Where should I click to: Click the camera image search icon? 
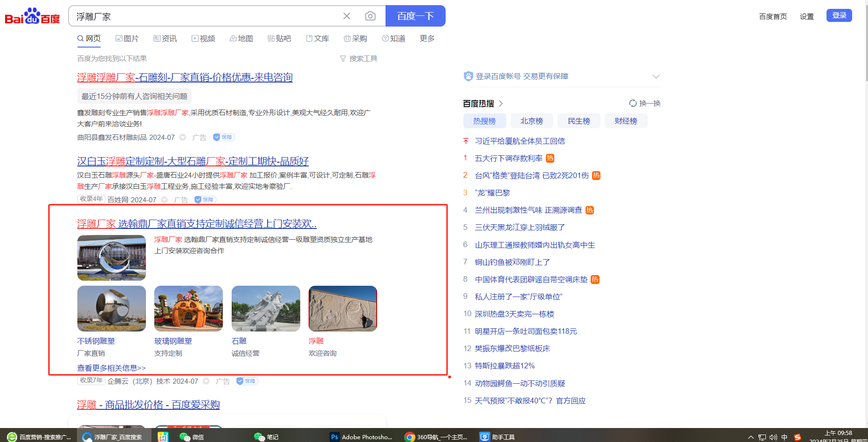[370, 16]
